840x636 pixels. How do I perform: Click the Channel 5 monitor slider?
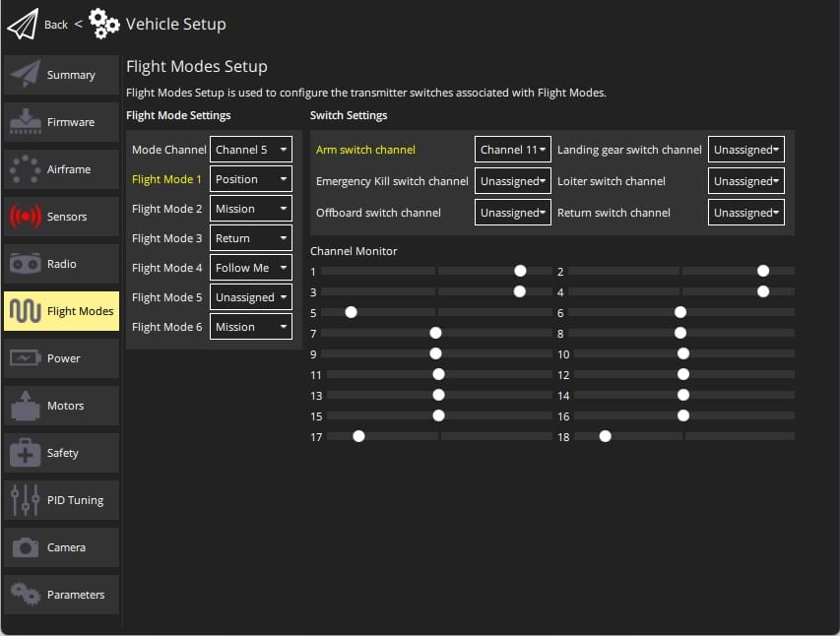click(x=352, y=312)
